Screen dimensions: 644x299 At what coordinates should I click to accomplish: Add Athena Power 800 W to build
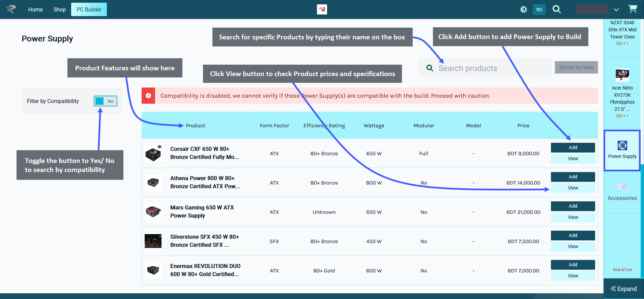(573, 177)
